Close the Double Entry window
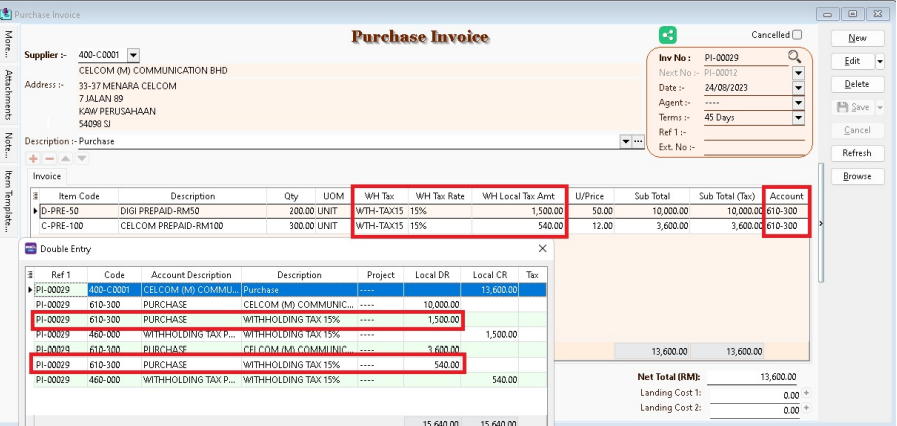 pyautogui.click(x=543, y=247)
